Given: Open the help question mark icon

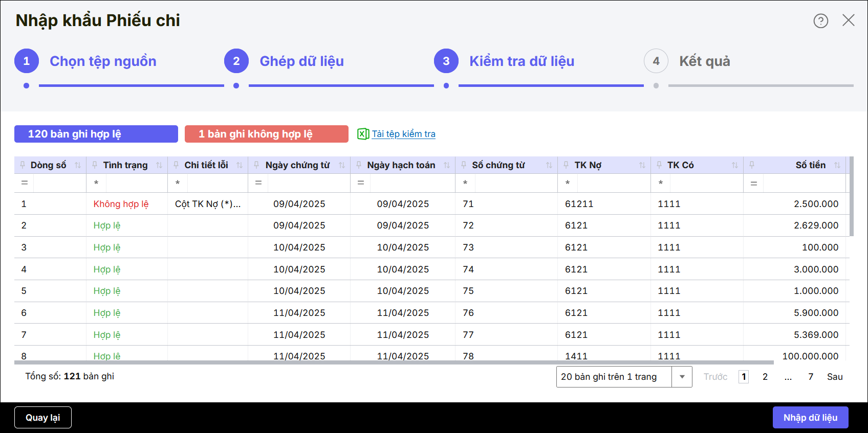Looking at the screenshot, I should click(x=821, y=21).
